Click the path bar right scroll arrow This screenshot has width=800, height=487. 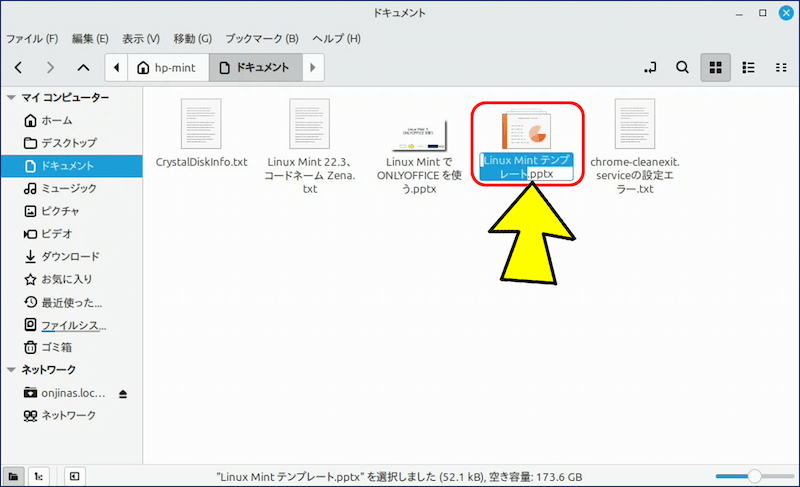click(x=313, y=67)
